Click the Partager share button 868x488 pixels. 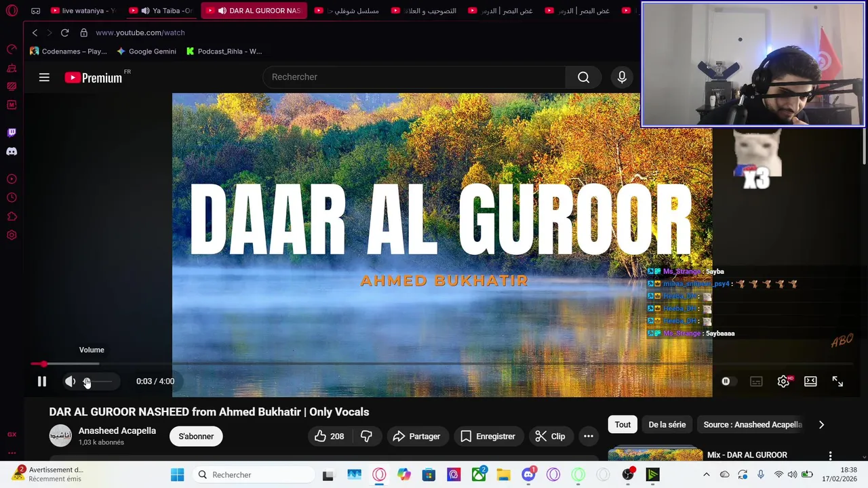[416, 436]
